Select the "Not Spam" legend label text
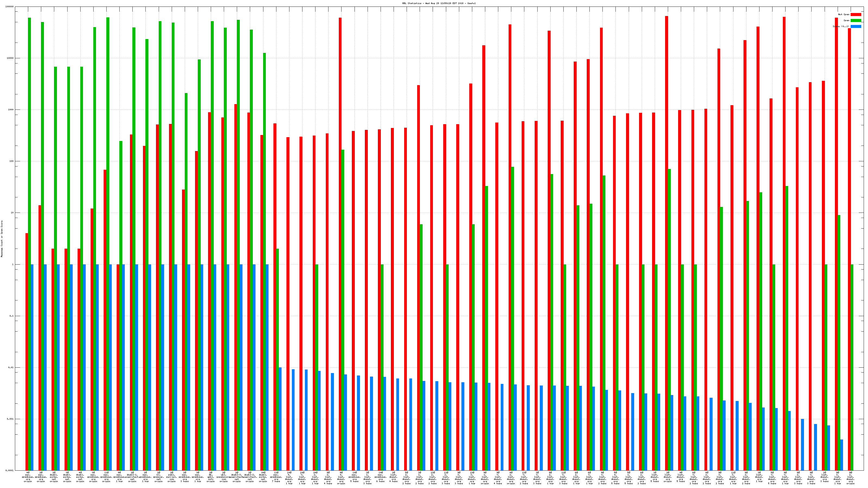This screenshot has width=868, height=488. (844, 14)
